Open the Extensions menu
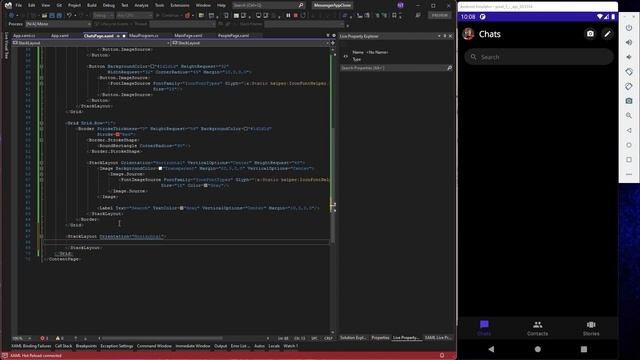Image resolution: width=640 pixels, height=360 pixels. click(x=180, y=5)
